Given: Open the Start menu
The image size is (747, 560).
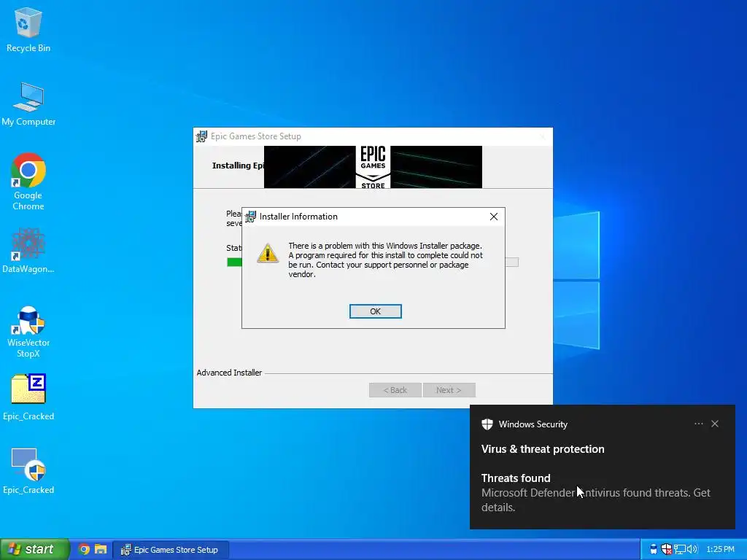Looking at the screenshot, I should (35, 549).
